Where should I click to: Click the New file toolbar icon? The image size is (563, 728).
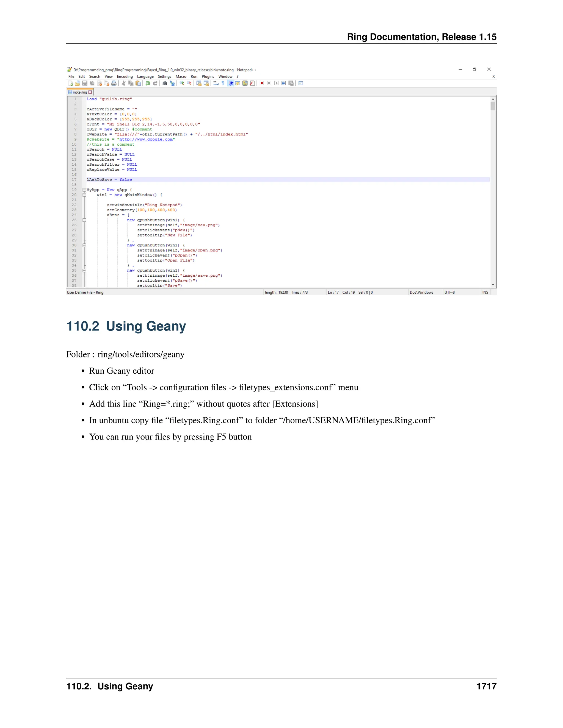[70, 83]
